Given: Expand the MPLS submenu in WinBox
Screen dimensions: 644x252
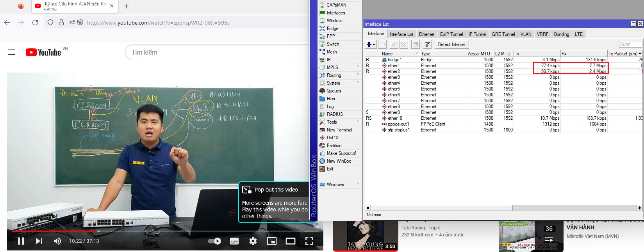Looking at the screenshot, I should pos(358,67).
